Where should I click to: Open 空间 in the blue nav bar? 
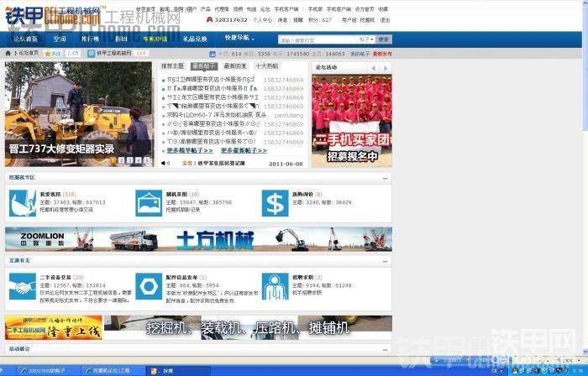click(60, 39)
